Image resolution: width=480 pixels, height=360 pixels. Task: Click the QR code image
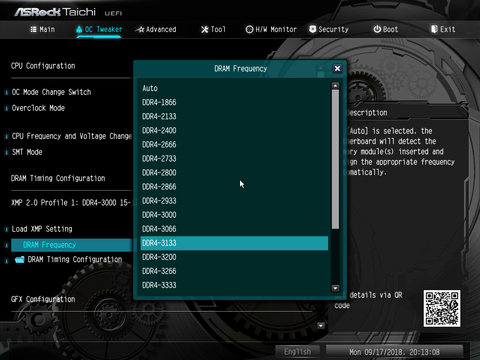tap(442, 308)
